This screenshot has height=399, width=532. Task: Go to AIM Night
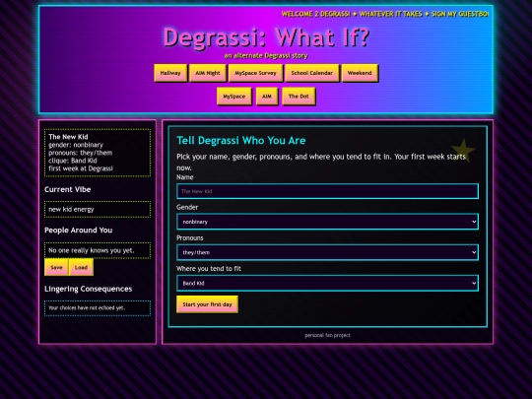[208, 73]
